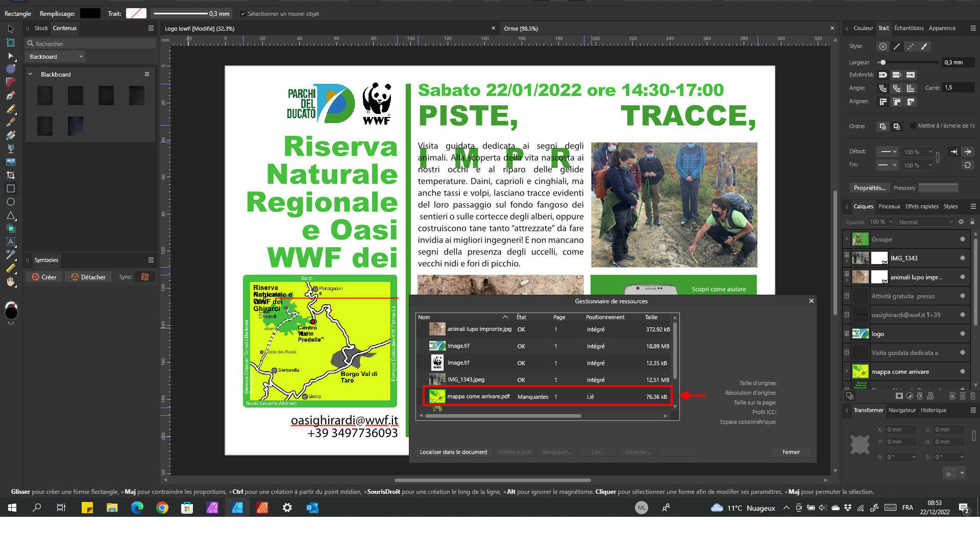The width and height of the screenshot is (980, 550).
Task: Click the black Remplissage fill swatch
Action: [x=90, y=14]
